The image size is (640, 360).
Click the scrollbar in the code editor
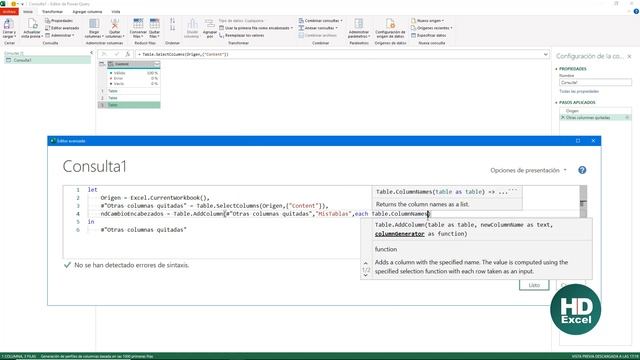click(x=583, y=202)
